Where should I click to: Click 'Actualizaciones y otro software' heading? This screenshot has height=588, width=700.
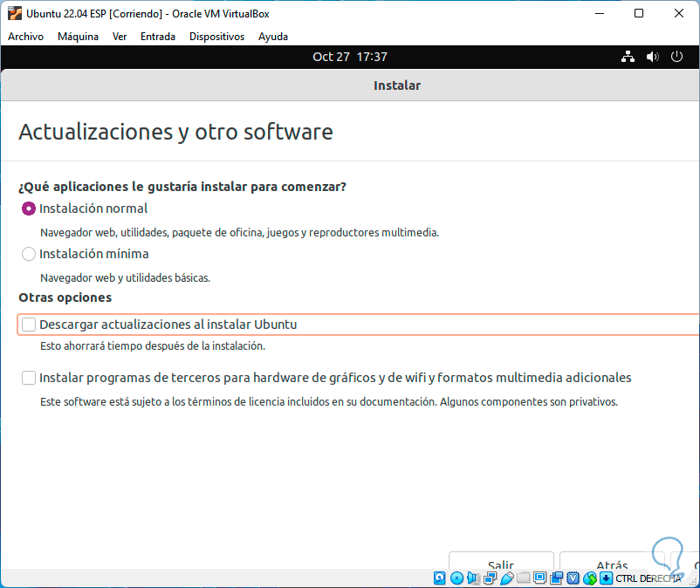176,132
